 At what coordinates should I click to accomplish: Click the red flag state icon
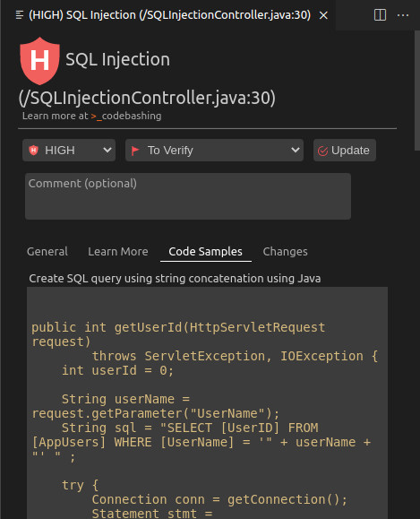[x=135, y=151]
